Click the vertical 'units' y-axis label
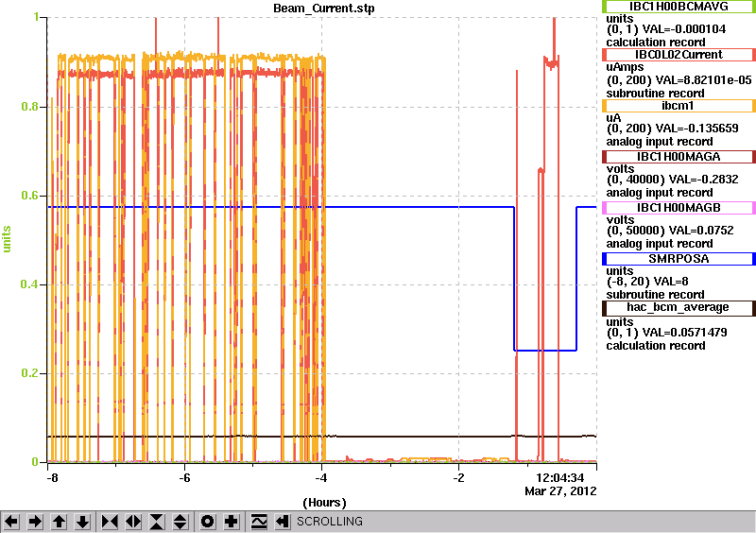The image size is (756, 533). (7, 239)
